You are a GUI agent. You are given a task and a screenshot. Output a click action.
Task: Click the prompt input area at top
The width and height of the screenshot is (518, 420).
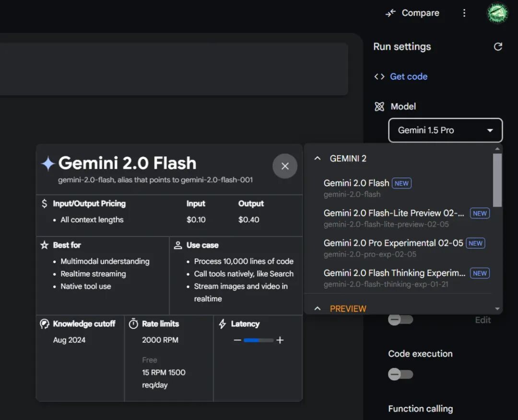[x=173, y=69]
